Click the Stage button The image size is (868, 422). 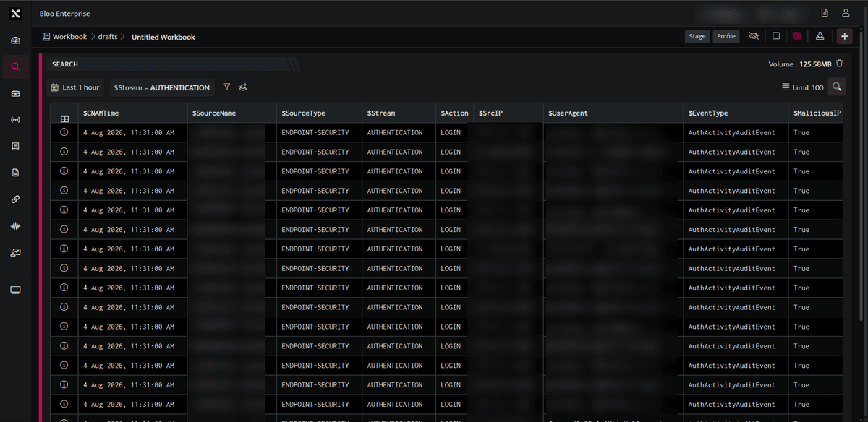[x=697, y=36]
